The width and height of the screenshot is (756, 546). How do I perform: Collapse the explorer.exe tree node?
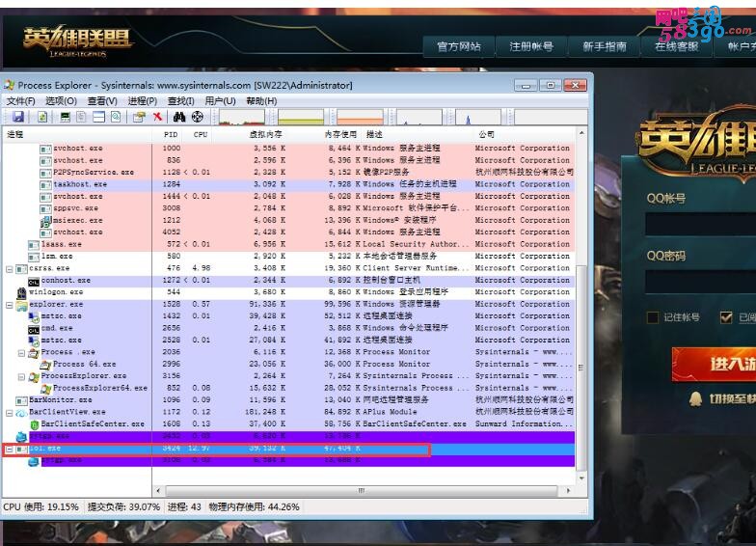10,305
